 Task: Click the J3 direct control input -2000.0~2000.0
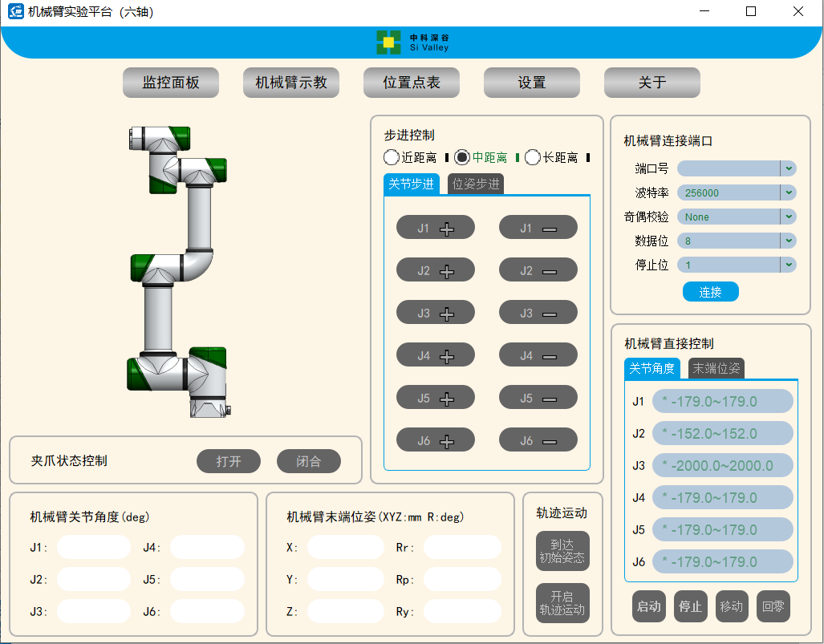pos(723,465)
